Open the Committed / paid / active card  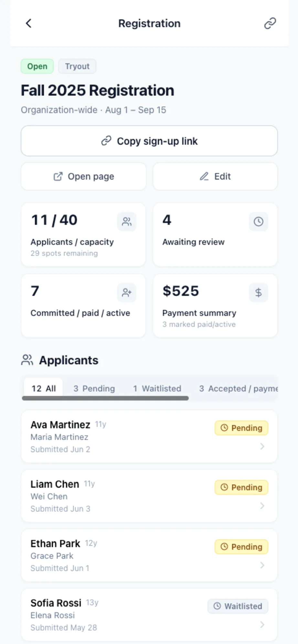point(83,306)
